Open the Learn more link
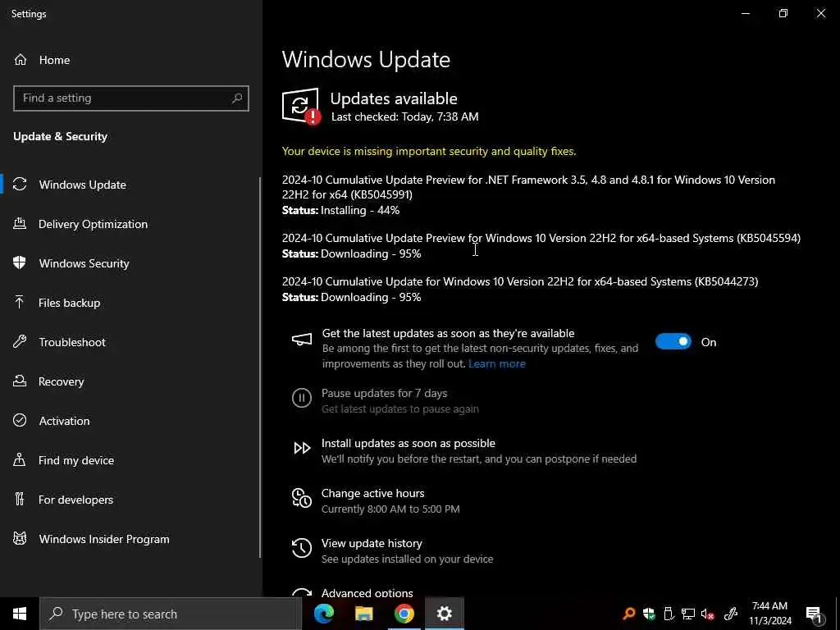The width and height of the screenshot is (840, 630). [x=496, y=363]
